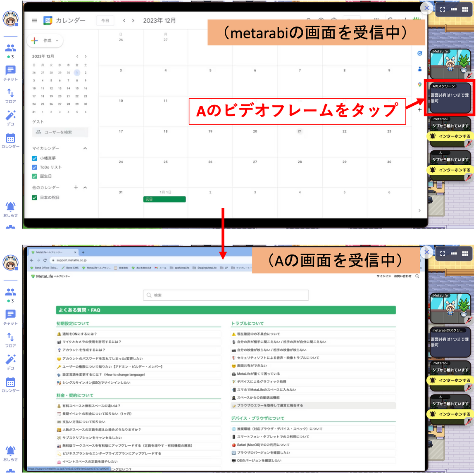This screenshot has width=476, height=473.
Task: Select the highlighted date 1 in the mini calendar
Action: point(77,73)
